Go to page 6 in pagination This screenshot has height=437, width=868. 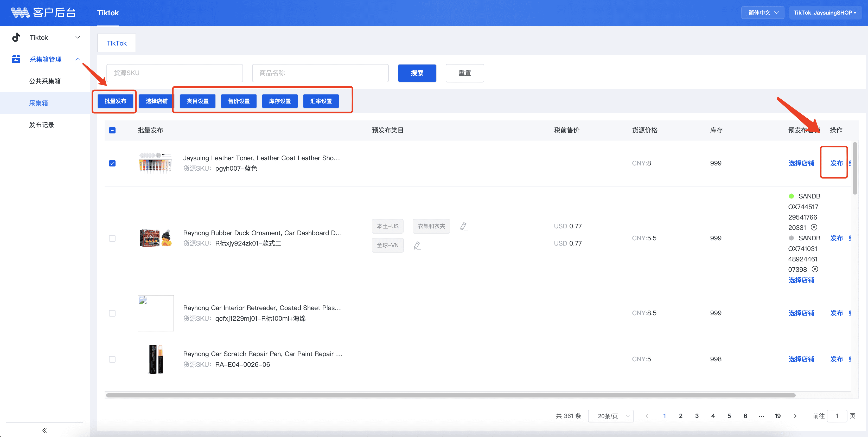[745, 416]
